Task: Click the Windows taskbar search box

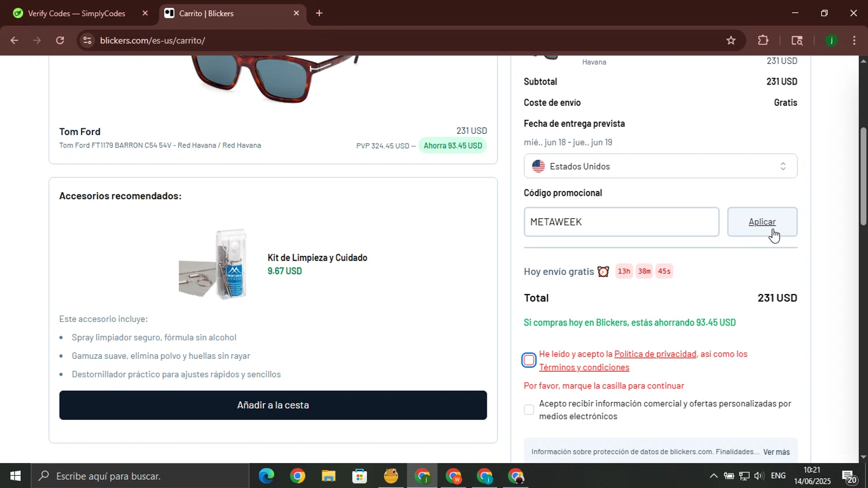Action: click(140, 476)
